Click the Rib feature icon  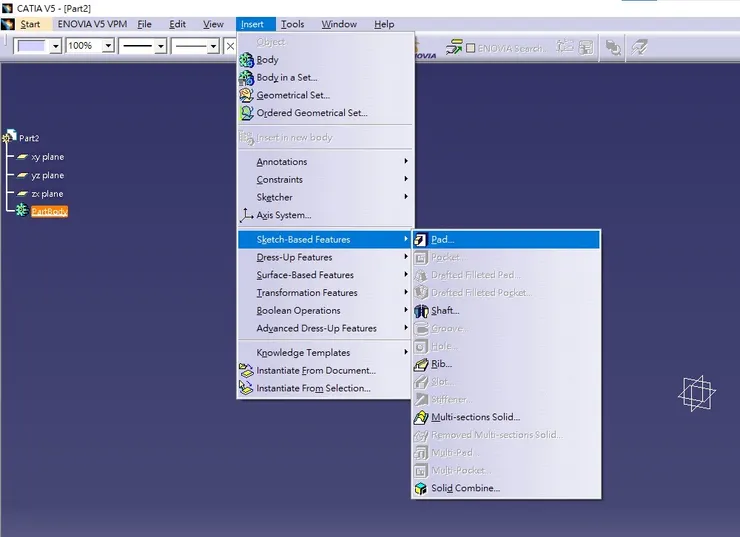pos(421,364)
